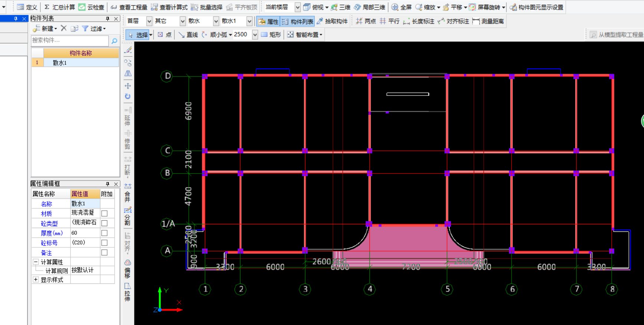This screenshot has height=325, width=644.
Task: Activate 测量距离 measure distance tool
Action: (x=488, y=21)
